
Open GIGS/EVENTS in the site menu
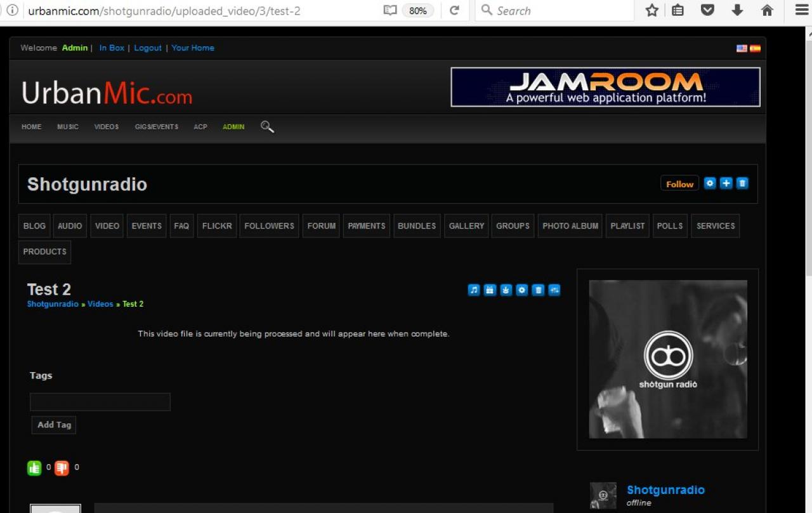(x=157, y=127)
